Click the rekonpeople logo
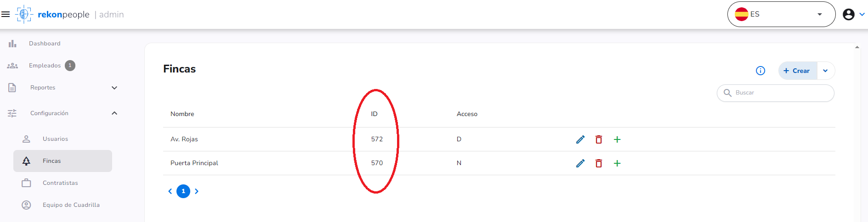This screenshot has height=222, width=868. coord(52,14)
